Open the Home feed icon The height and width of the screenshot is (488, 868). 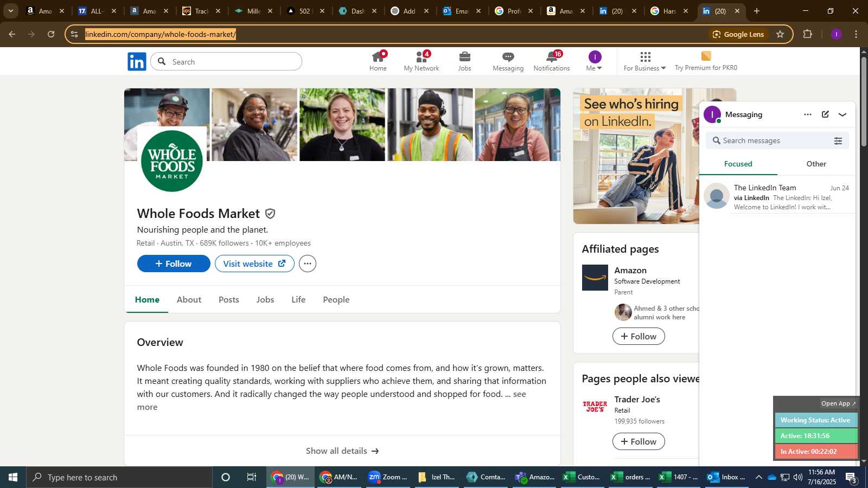click(378, 61)
